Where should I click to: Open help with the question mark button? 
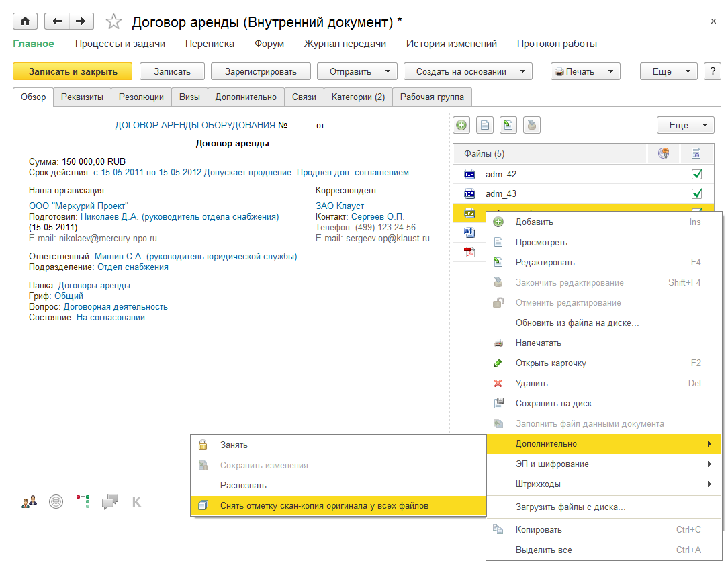(x=713, y=71)
